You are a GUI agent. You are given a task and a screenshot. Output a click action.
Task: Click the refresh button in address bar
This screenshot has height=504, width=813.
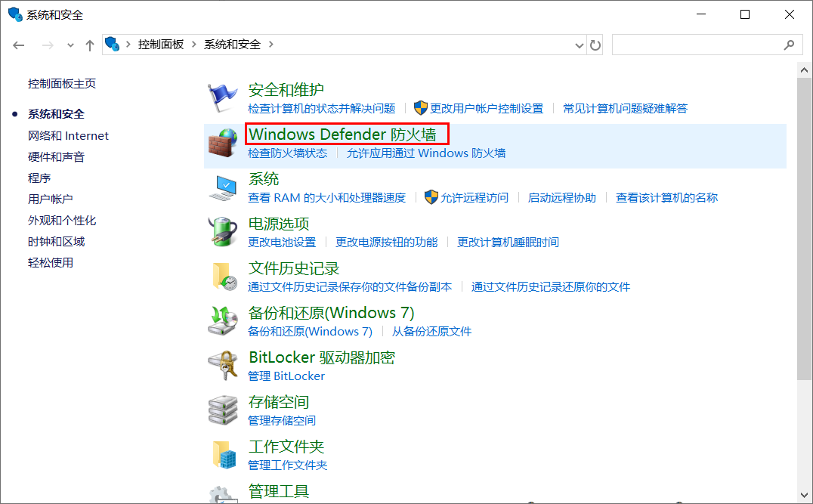tap(595, 45)
